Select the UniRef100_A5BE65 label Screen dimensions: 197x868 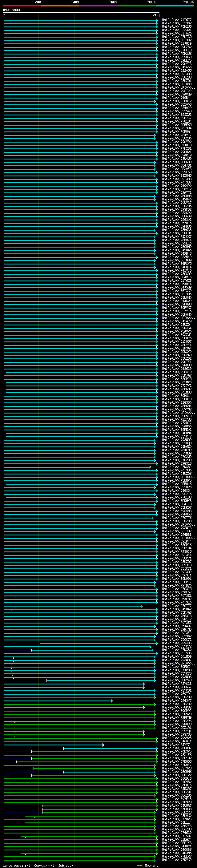click(177, 125)
